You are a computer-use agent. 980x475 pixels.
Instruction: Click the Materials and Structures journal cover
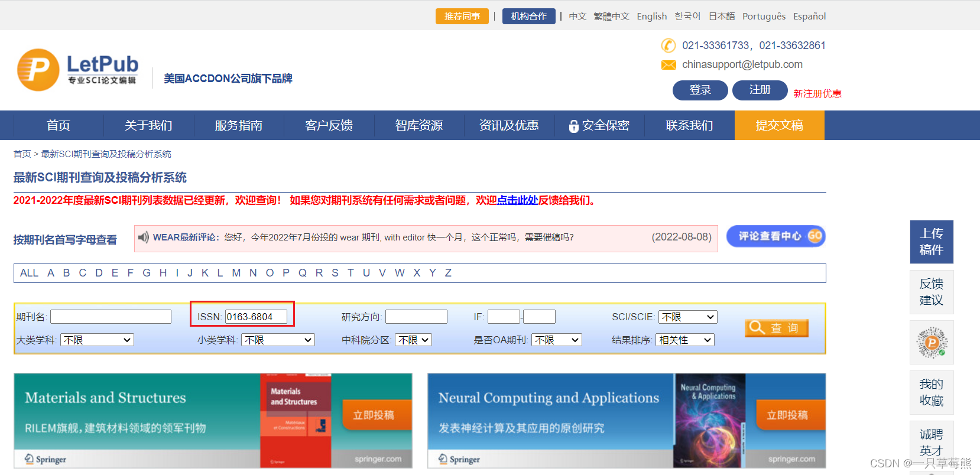pos(296,421)
